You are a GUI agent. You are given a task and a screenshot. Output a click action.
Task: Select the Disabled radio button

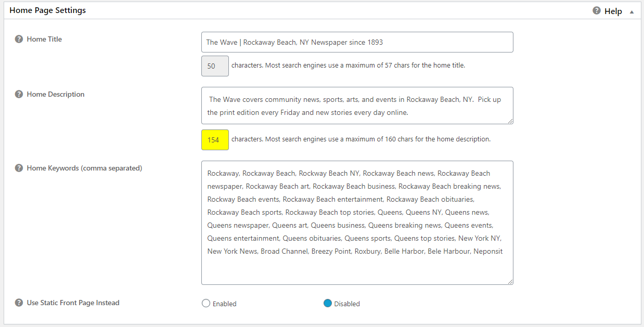point(328,303)
